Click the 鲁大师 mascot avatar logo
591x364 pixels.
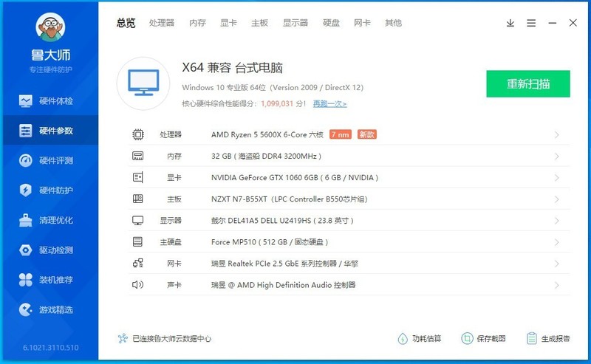50,27
